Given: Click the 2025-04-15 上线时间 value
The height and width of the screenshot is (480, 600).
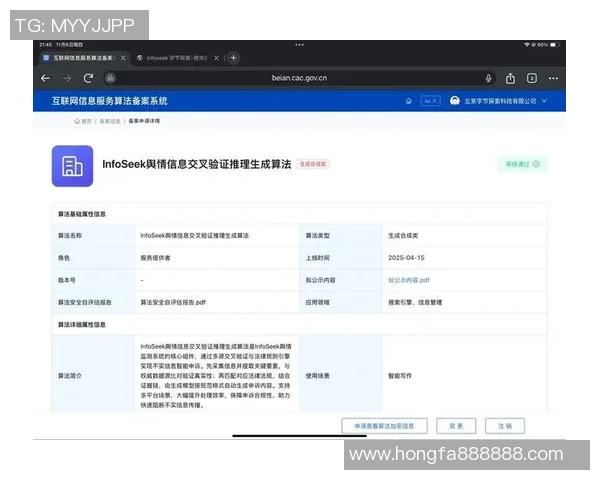Looking at the screenshot, I should (x=406, y=258).
